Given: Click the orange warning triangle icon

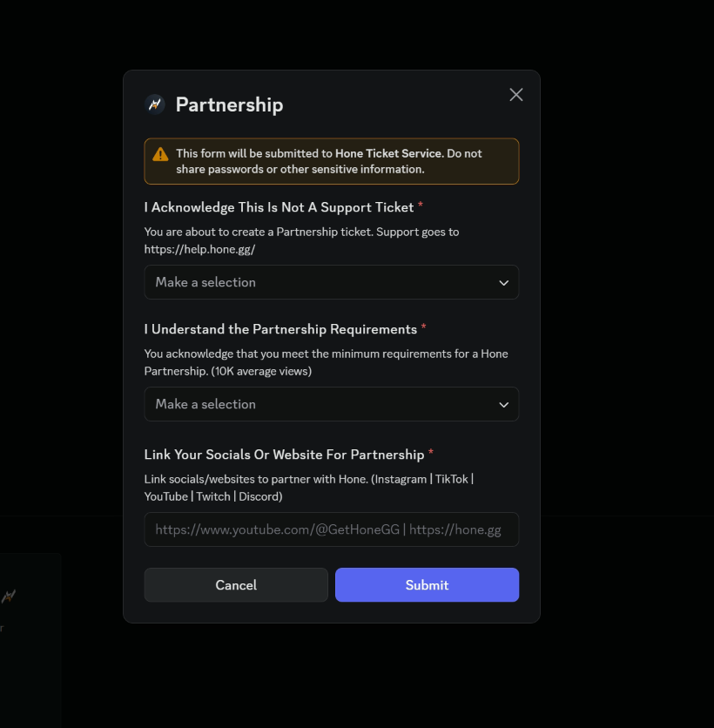Looking at the screenshot, I should tap(160, 155).
